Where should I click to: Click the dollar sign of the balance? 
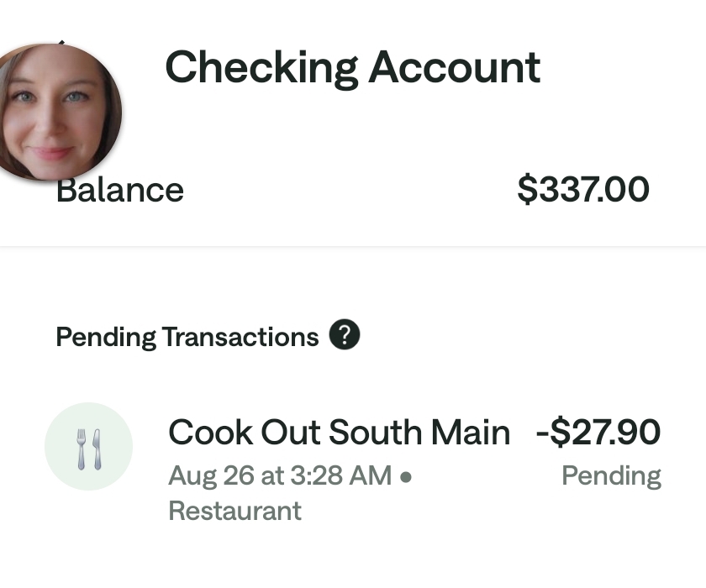pyautogui.click(x=527, y=190)
